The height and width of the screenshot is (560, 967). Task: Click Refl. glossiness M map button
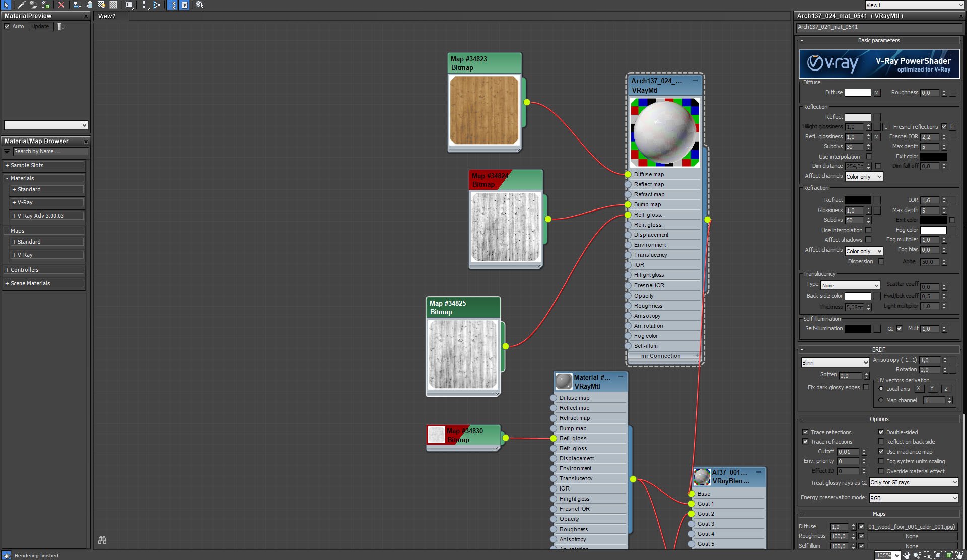click(876, 137)
